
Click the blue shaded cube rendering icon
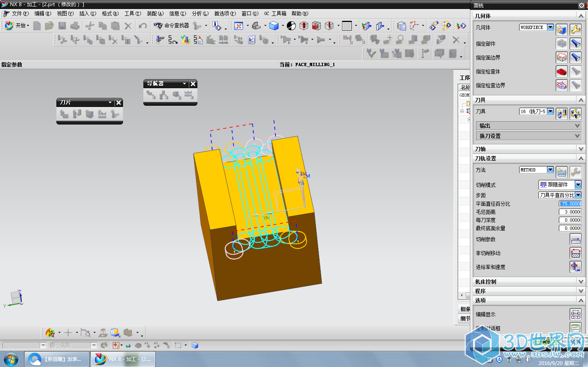[274, 26]
